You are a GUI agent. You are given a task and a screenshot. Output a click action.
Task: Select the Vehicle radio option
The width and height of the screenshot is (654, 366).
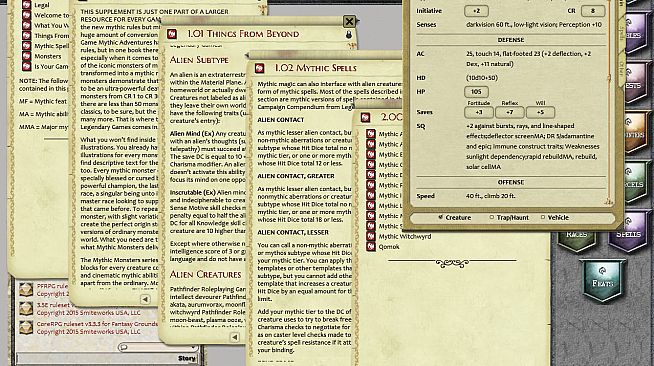pos(543,217)
